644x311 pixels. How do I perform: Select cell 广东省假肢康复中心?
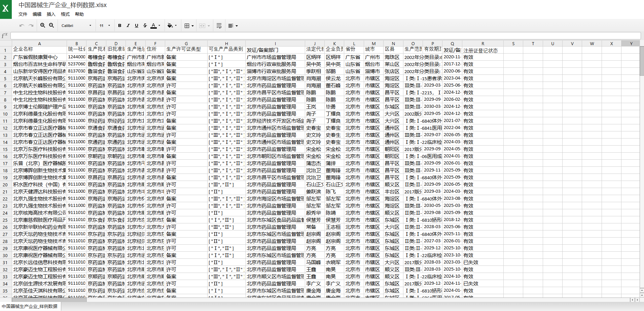pyautogui.click(x=39, y=57)
